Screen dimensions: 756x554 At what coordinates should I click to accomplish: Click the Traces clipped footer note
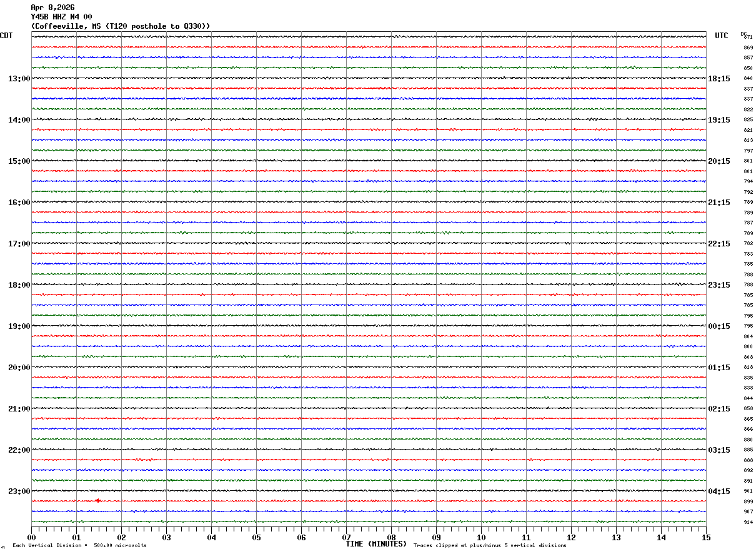490,546
